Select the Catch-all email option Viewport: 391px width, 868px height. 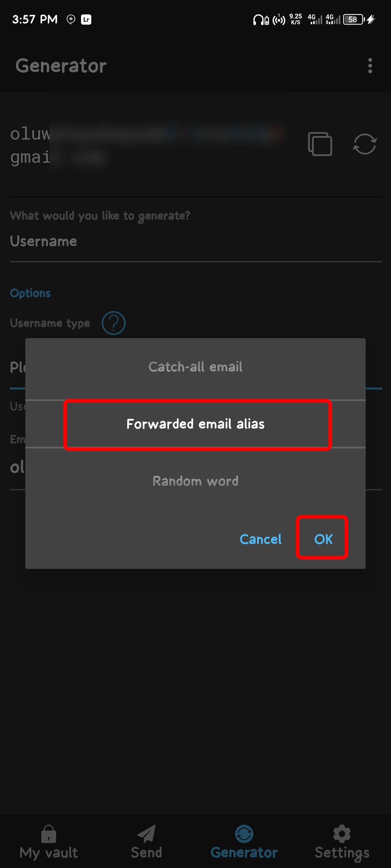tap(195, 367)
